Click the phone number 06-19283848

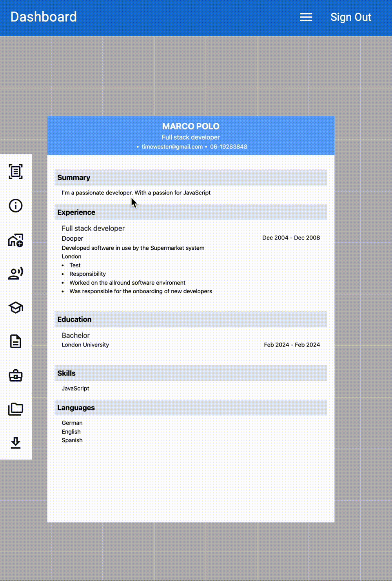pyautogui.click(x=229, y=147)
